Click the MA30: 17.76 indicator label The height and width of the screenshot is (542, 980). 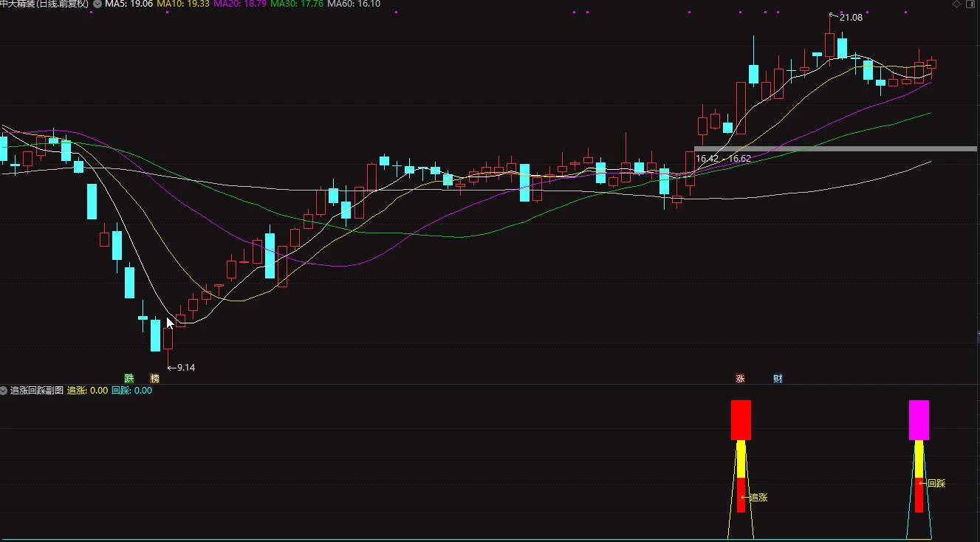click(x=297, y=4)
